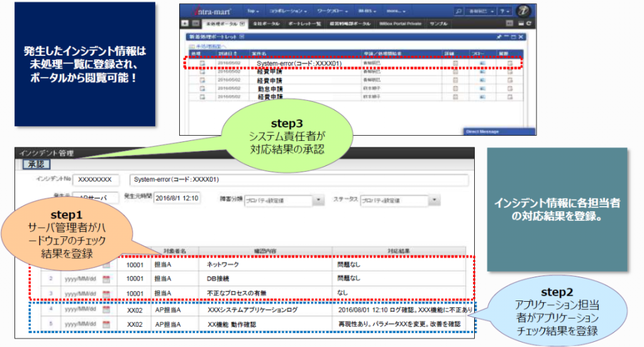Open the calendar icon in the DB接続 row
This screenshot has width=644, height=347.
coord(106,279)
